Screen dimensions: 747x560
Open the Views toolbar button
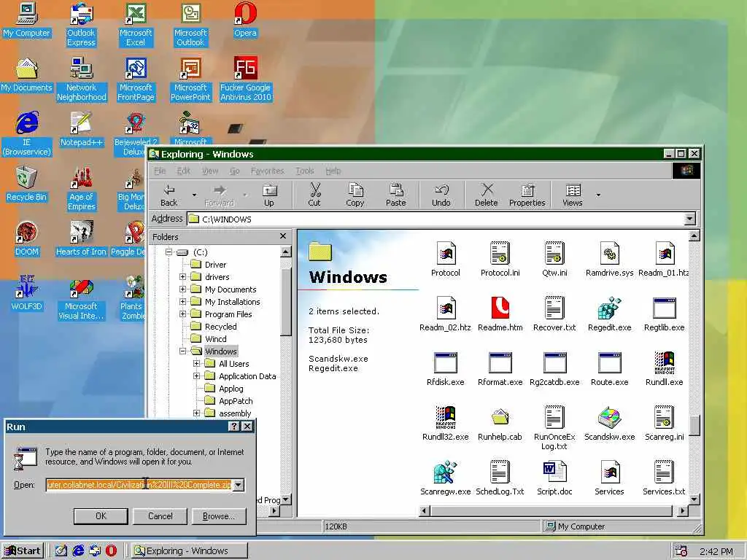pyautogui.click(x=572, y=195)
